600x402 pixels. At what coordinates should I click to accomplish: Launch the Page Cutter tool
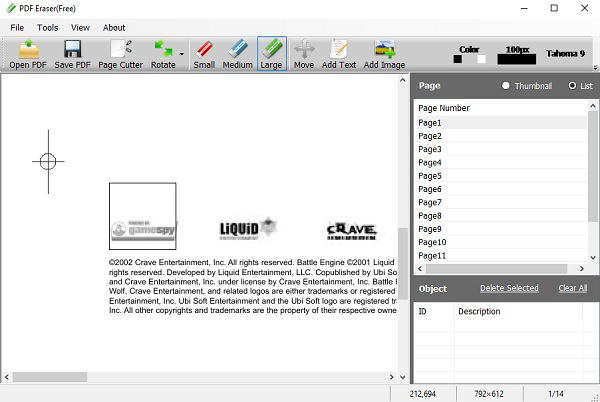point(121,54)
